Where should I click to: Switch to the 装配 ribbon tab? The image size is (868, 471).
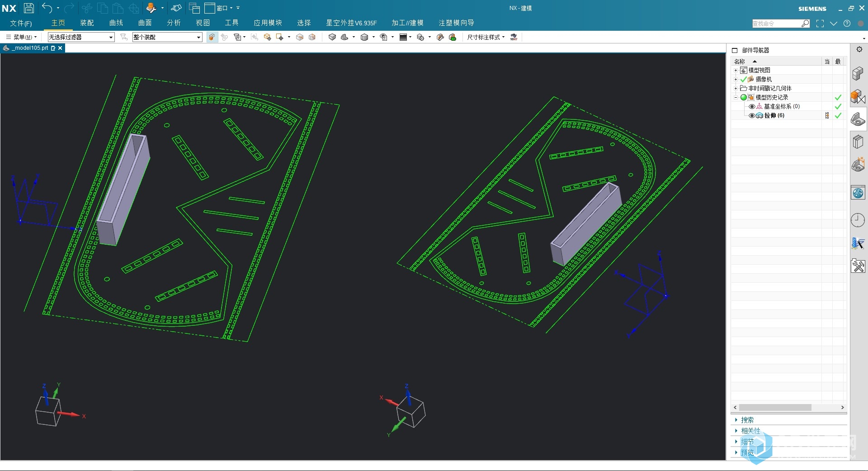tap(87, 23)
